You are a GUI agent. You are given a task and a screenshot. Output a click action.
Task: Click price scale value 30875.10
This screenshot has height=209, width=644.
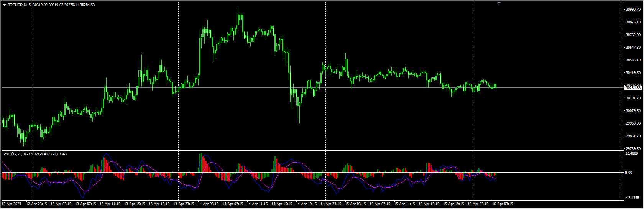pyautogui.click(x=633, y=22)
